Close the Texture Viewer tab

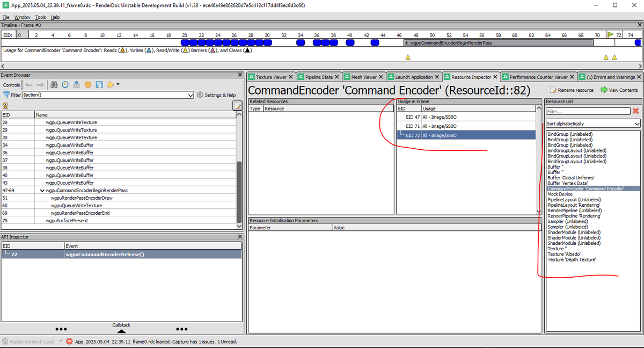(291, 77)
